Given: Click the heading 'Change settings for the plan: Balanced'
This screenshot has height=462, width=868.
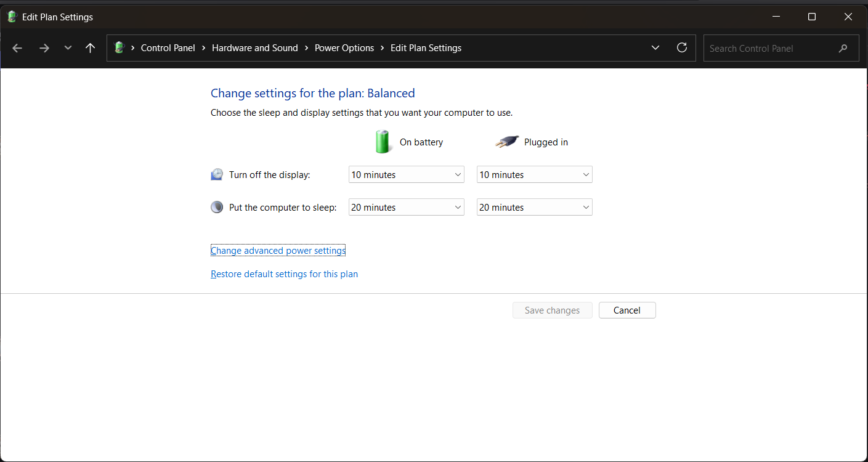Looking at the screenshot, I should 313,94.
